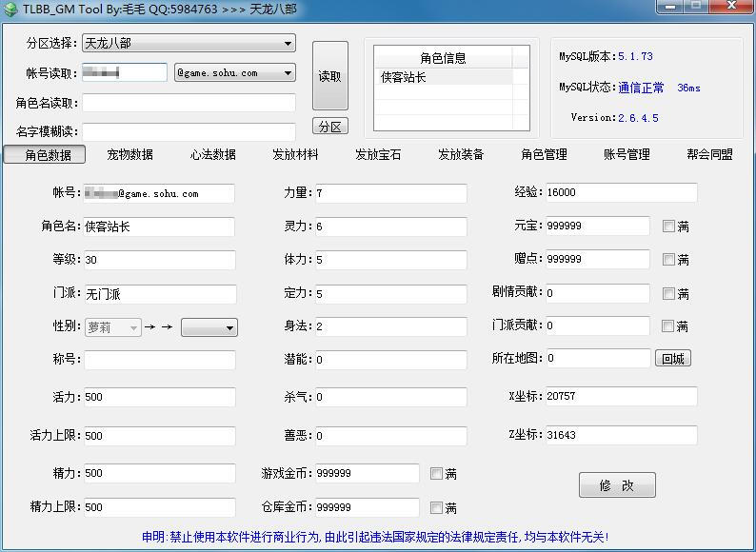
Task: Tick the 满 checkbox for 游戏金币
Action: pos(436,474)
